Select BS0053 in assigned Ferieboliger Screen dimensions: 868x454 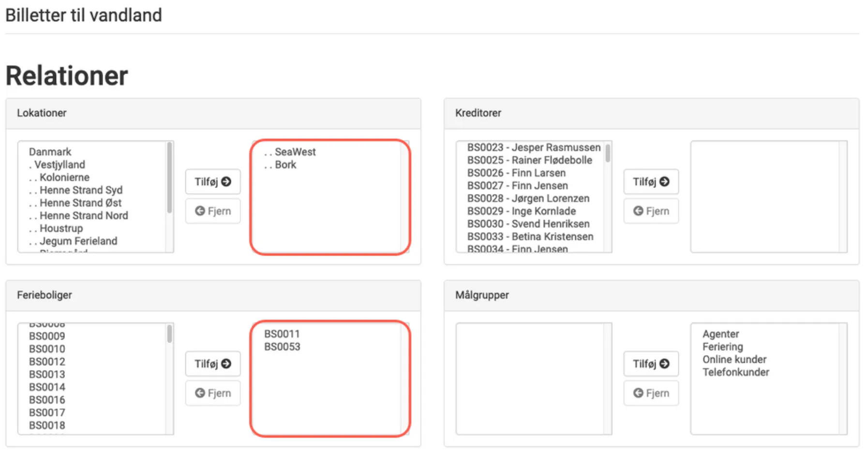tap(282, 347)
